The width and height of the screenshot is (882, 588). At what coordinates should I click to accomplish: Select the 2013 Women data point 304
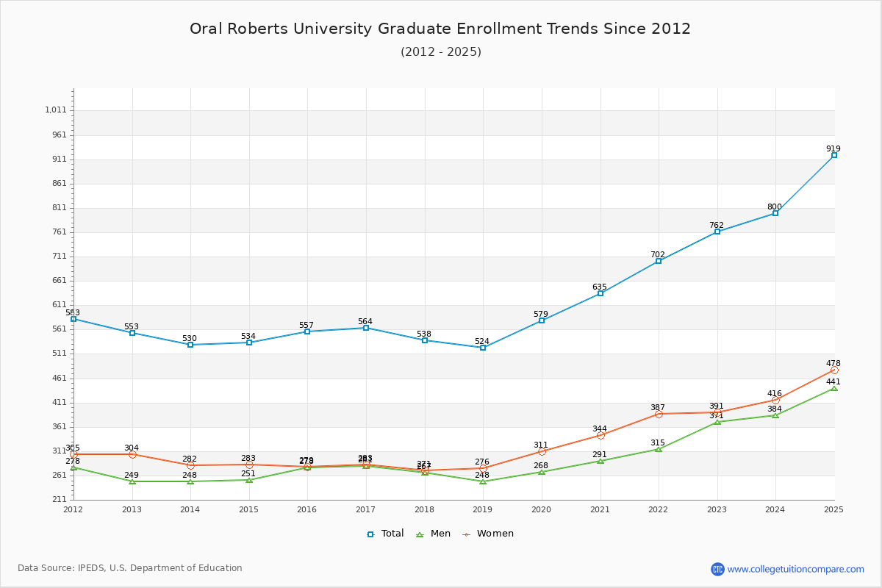click(x=132, y=454)
